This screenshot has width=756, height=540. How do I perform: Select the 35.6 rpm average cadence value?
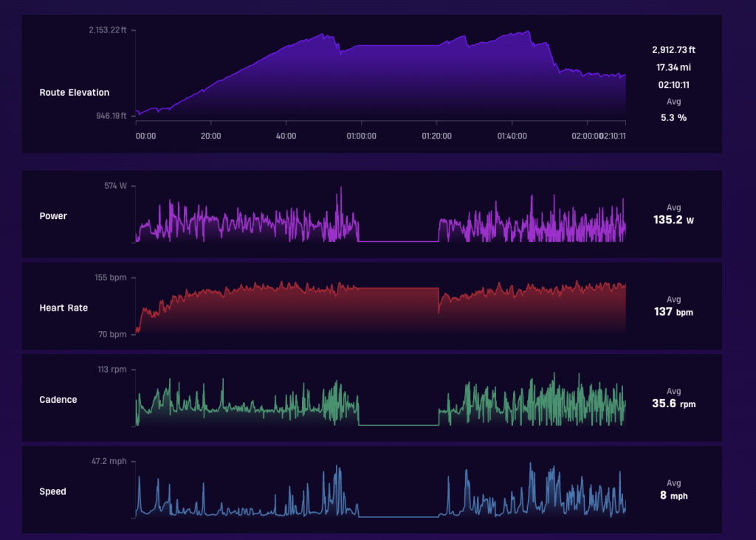[x=673, y=404]
